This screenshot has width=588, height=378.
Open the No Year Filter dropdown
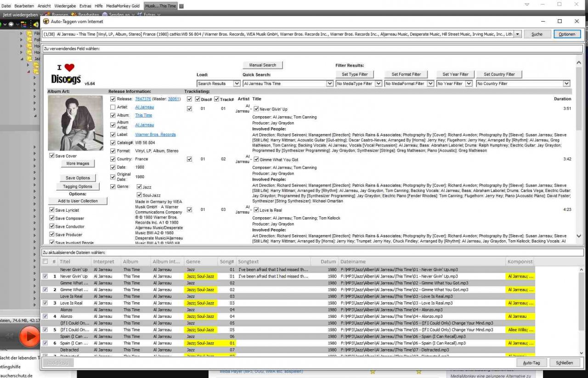(469, 84)
